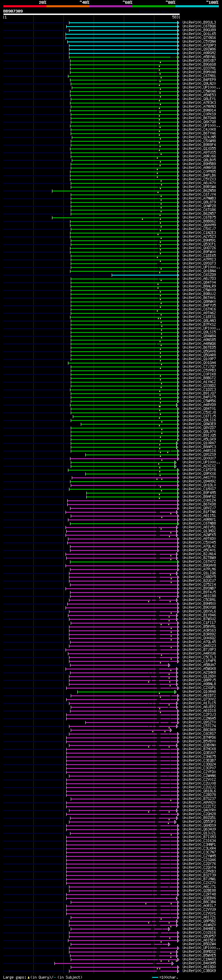Open hit UniRef100_Q01L65

[199, 34]
